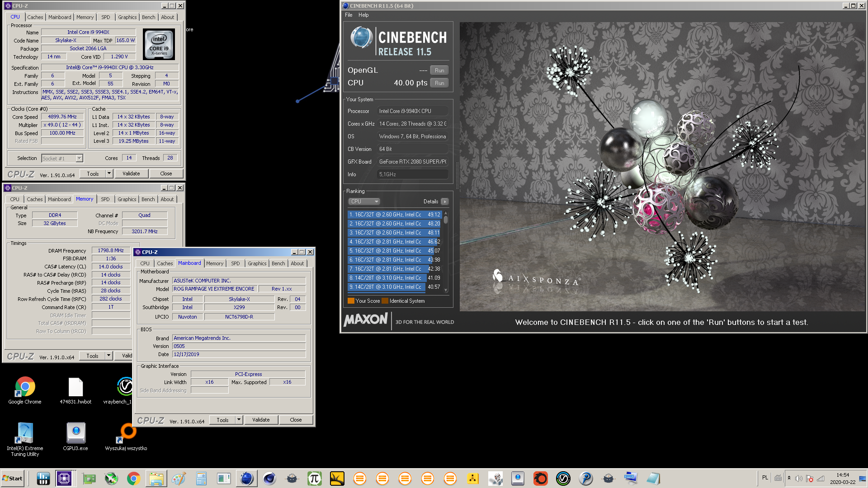Click the V-Ray benchmark taskbar icon
Viewport: 868px width, 488px height.
563,478
